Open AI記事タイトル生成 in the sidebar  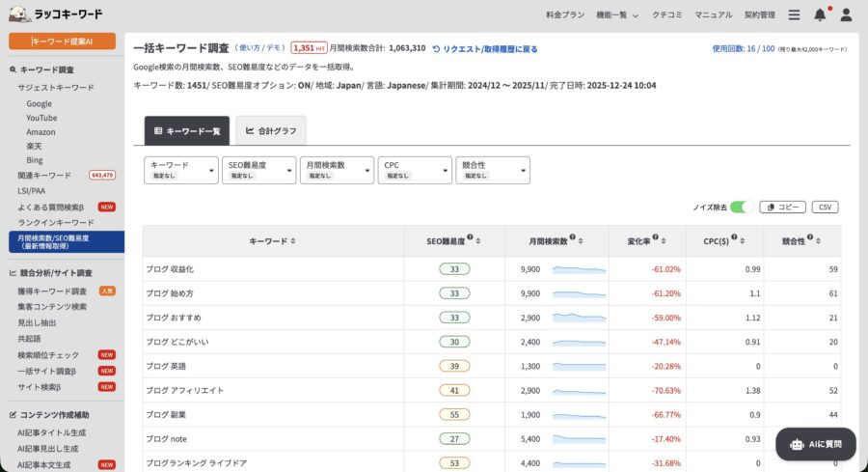(x=51, y=432)
